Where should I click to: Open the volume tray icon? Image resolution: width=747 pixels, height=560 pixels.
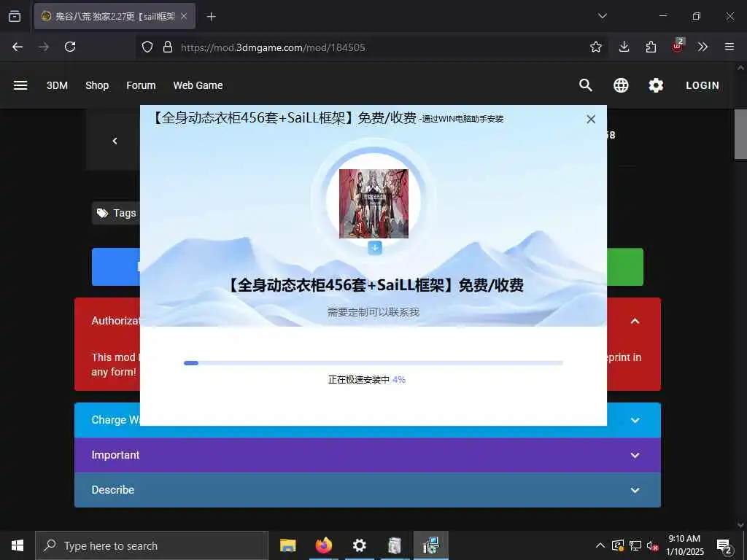652,545
